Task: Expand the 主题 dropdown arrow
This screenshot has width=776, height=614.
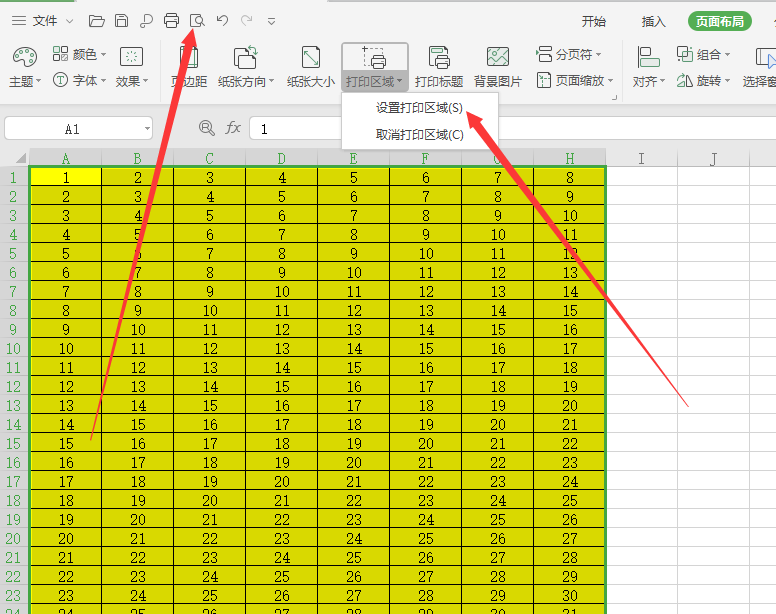Action: (39, 81)
